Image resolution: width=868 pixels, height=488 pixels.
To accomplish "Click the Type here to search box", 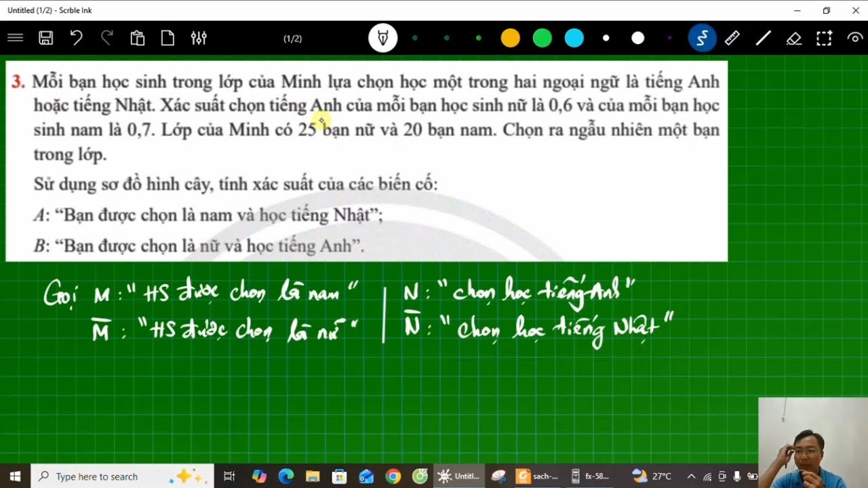I will (122, 476).
